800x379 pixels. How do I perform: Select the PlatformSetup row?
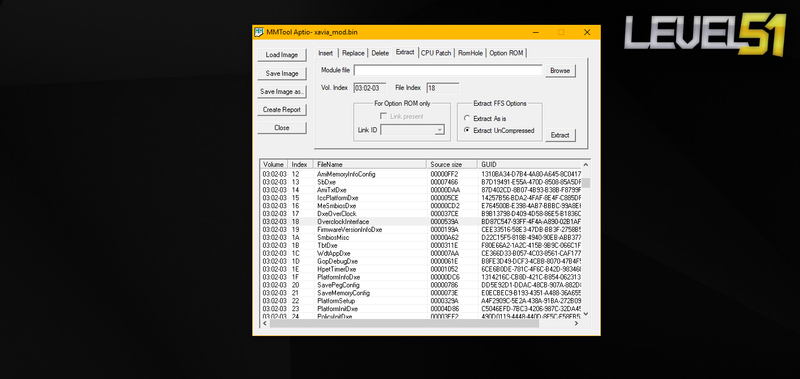(x=420, y=301)
